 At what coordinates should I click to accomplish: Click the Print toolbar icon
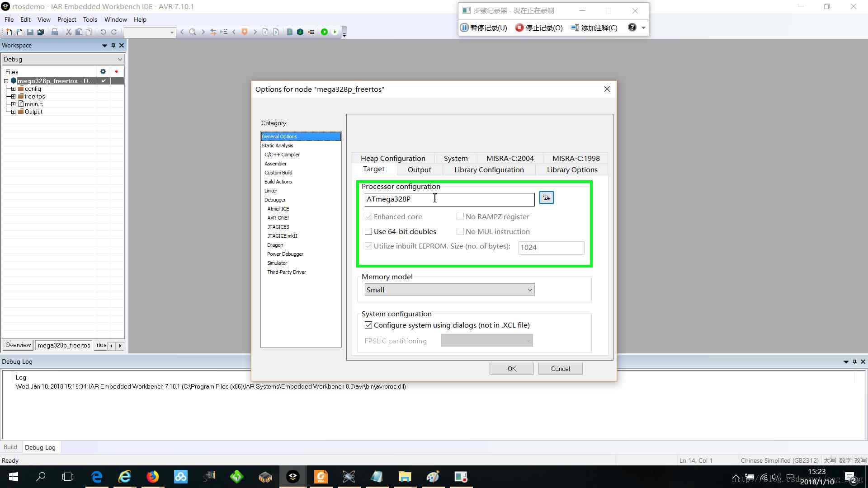(x=55, y=32)
